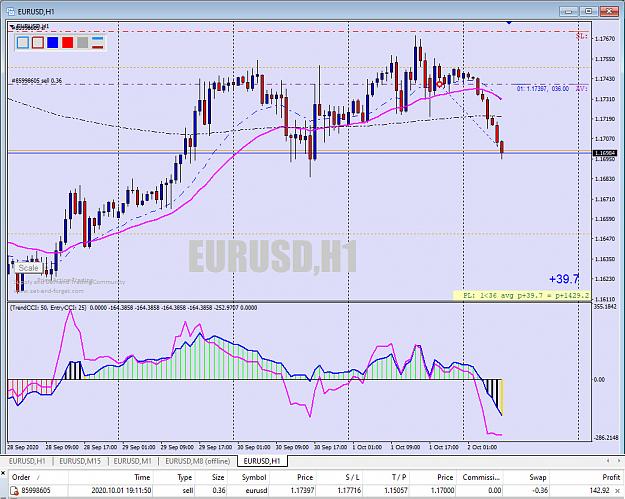This screenshot has height=499, width=625.
Task: Click the '01: 1.17397, 036.00' label
Action: pos(542,88)
